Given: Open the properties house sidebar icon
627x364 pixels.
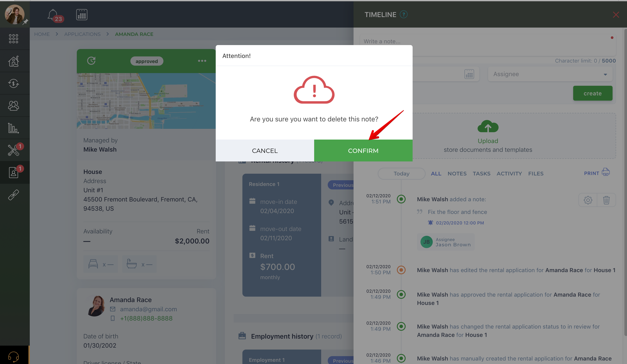Looking at the screenshot, I should tap(13, 61).
